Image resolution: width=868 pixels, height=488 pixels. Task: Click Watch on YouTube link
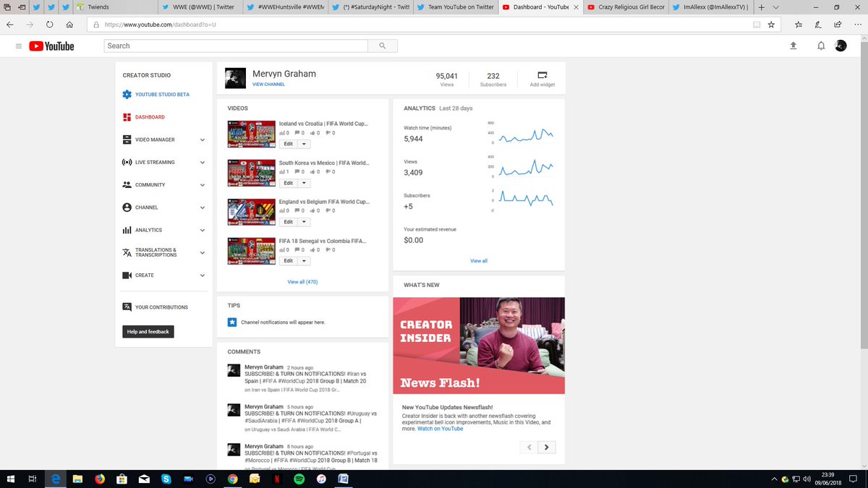click(440, 429)
